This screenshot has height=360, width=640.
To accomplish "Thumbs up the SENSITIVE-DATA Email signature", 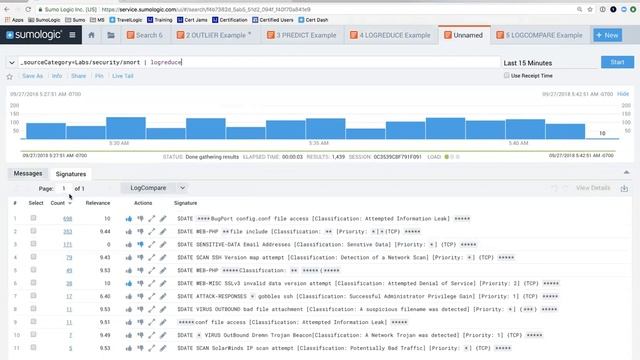I will pos(129,244).
